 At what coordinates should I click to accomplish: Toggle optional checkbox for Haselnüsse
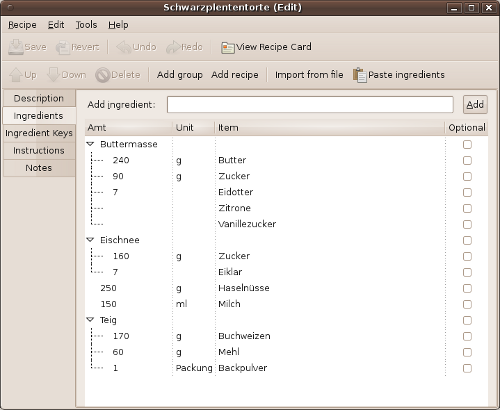(x=467, y=288)
